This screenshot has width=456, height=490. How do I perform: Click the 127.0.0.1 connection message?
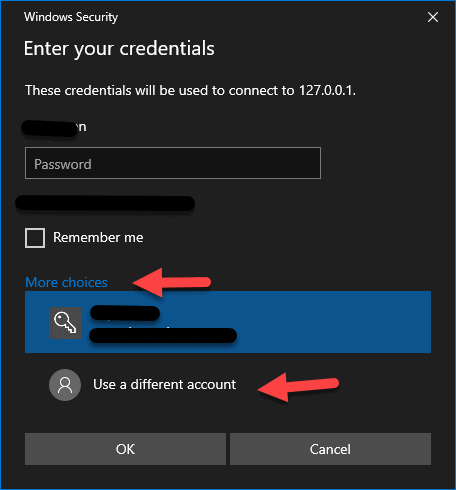[190, 91]
